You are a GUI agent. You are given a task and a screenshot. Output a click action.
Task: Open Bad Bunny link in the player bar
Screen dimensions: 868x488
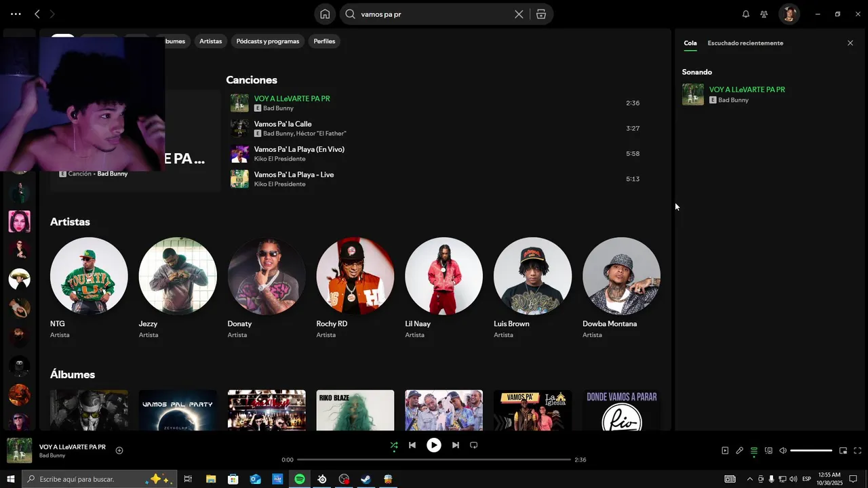click(52, 455)
